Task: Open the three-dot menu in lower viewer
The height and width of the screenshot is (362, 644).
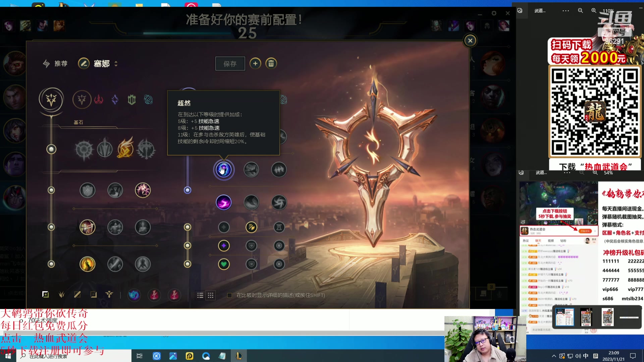Action: (567, 173)
